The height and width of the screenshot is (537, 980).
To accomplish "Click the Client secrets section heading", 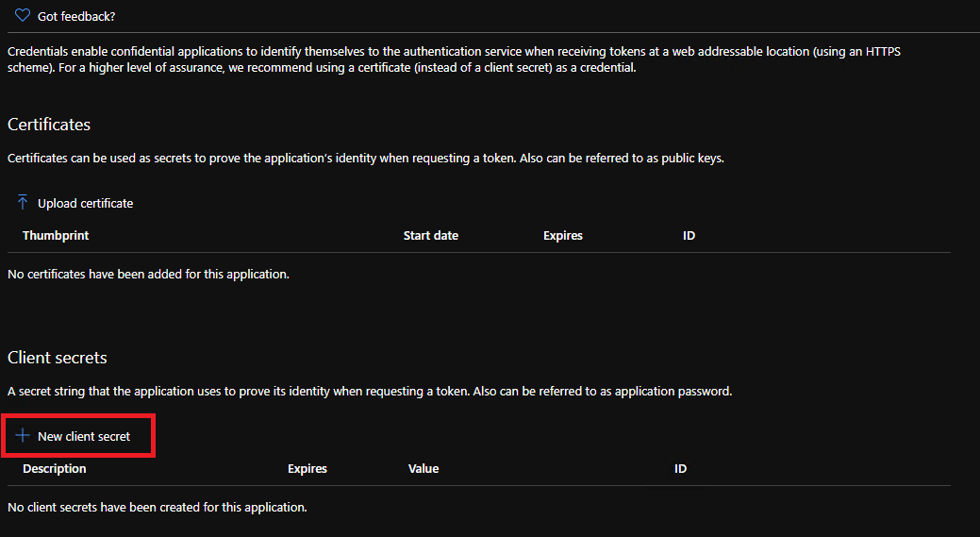I will click(58, 358).
